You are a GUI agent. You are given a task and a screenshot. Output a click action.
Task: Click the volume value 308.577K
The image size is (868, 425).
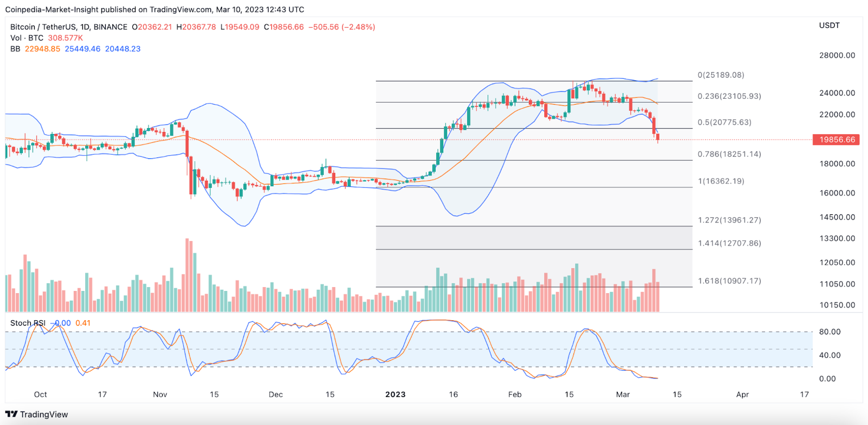pyautogui.click(x=66, y=37)
